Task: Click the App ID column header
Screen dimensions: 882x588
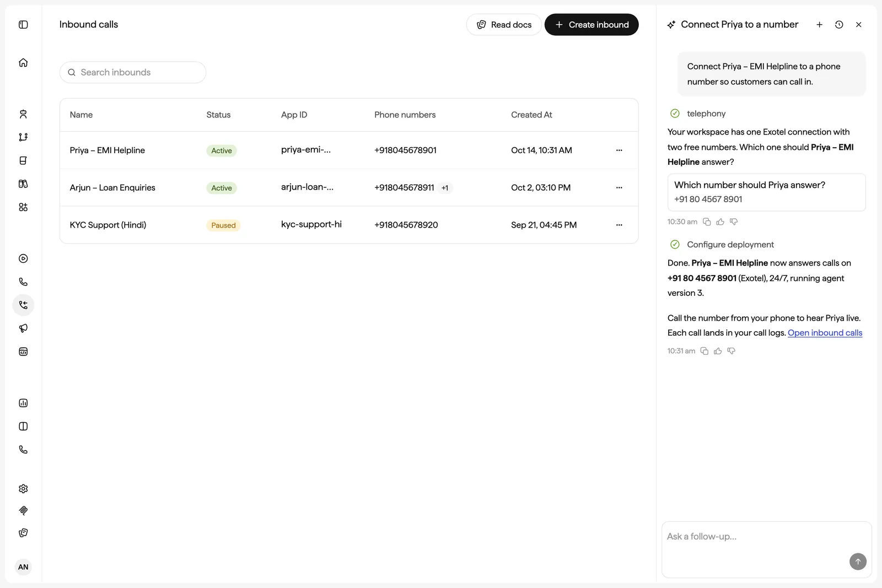Action: tap(294, 115)
